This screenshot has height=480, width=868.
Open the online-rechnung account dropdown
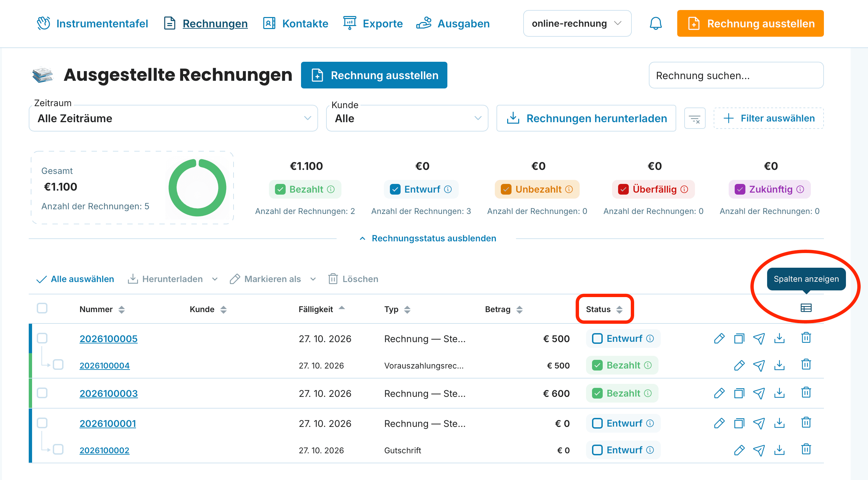[577, 24]
